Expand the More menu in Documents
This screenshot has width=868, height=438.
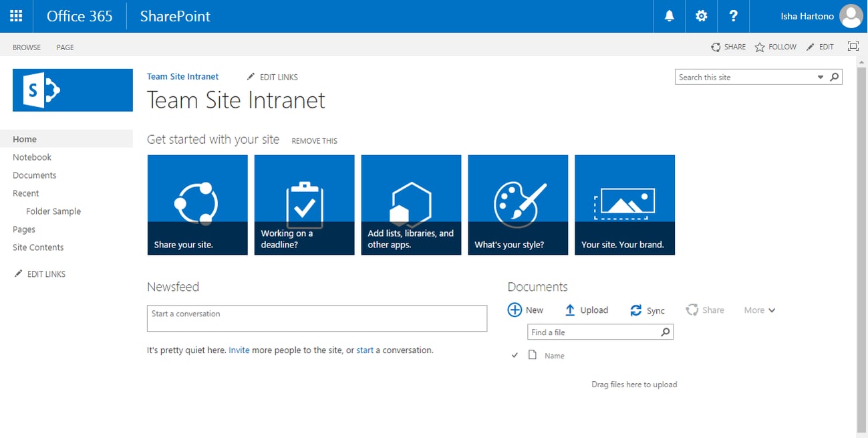click(x=760, y=310)
